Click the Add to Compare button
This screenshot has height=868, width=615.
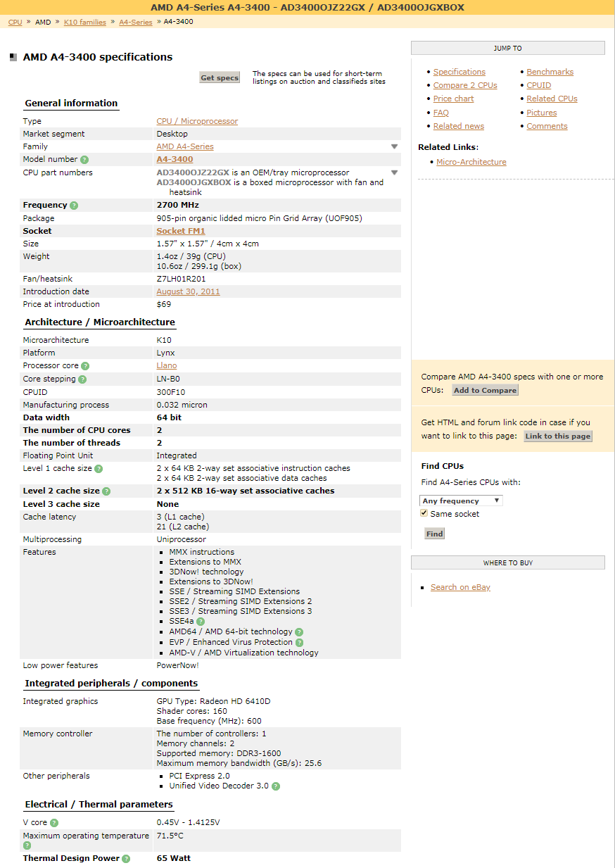(x=485, y=391)
